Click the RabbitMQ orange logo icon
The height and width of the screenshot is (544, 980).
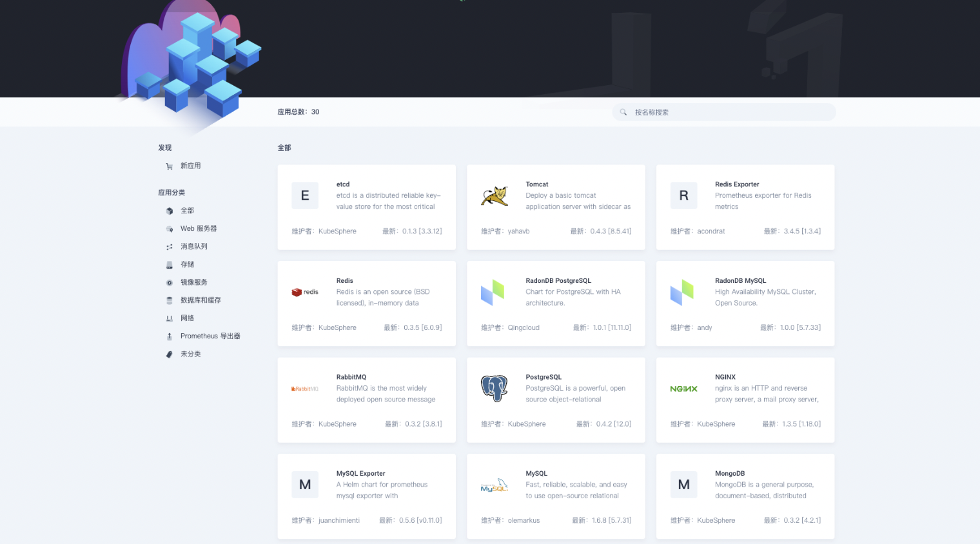(x=305, y=389)
